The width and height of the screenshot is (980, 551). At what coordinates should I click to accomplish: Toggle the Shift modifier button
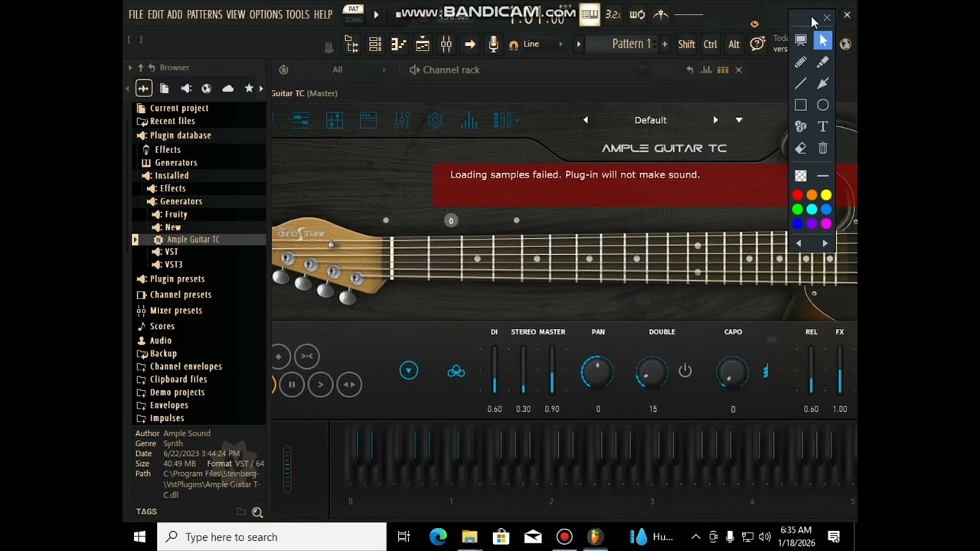click(x=687, y=44)
